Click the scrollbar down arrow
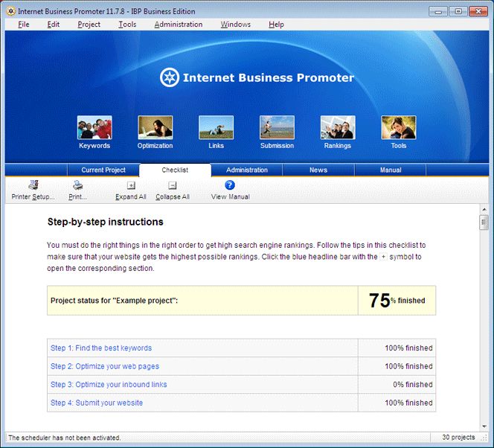Viewport: 494px width, 448px height. [x=484, y=426]
